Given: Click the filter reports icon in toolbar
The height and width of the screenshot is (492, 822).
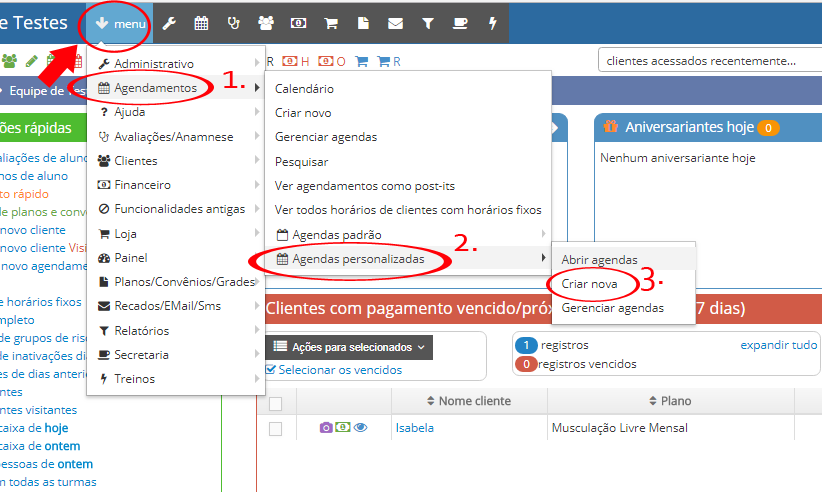Looking at the screenshot, I should tap(427, 23).
